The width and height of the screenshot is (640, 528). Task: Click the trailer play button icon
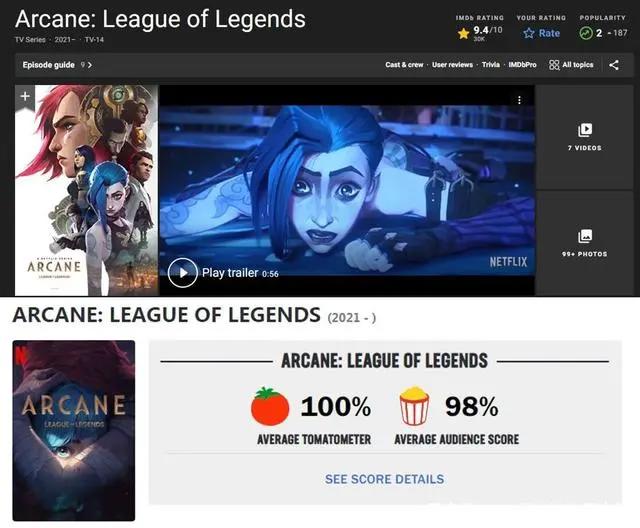pyautogui.click(x=182, y=273)
